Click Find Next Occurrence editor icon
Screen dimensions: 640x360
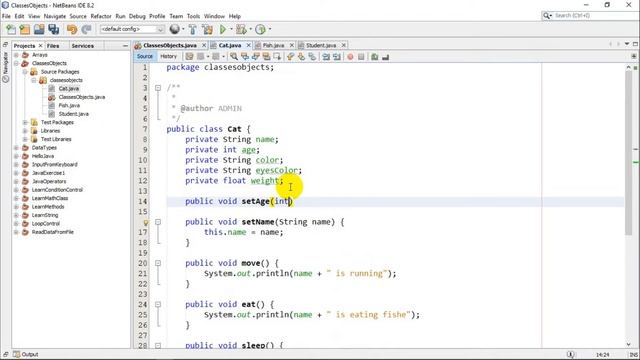pyautogui.click(x=256, y=57)
